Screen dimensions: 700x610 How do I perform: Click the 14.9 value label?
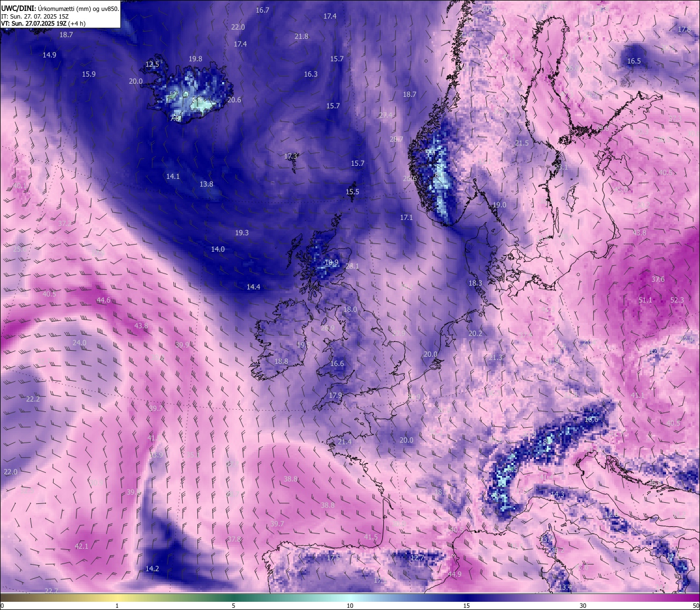(x=49, y=55)
